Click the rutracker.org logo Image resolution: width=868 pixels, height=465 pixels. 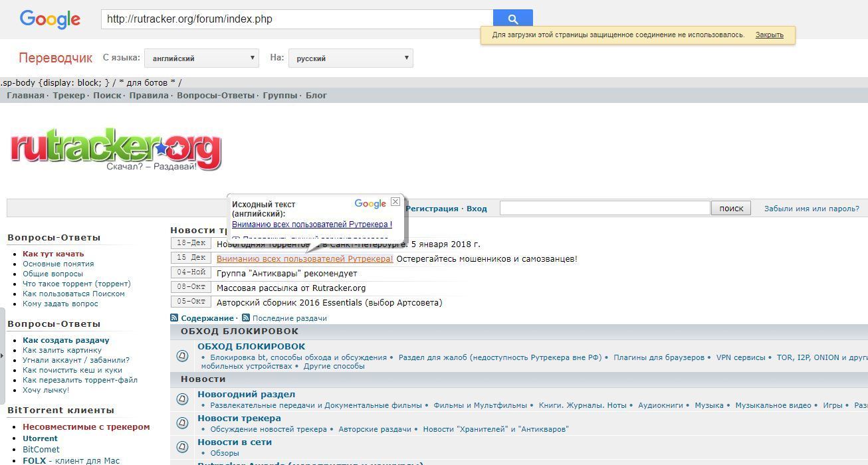116,149
